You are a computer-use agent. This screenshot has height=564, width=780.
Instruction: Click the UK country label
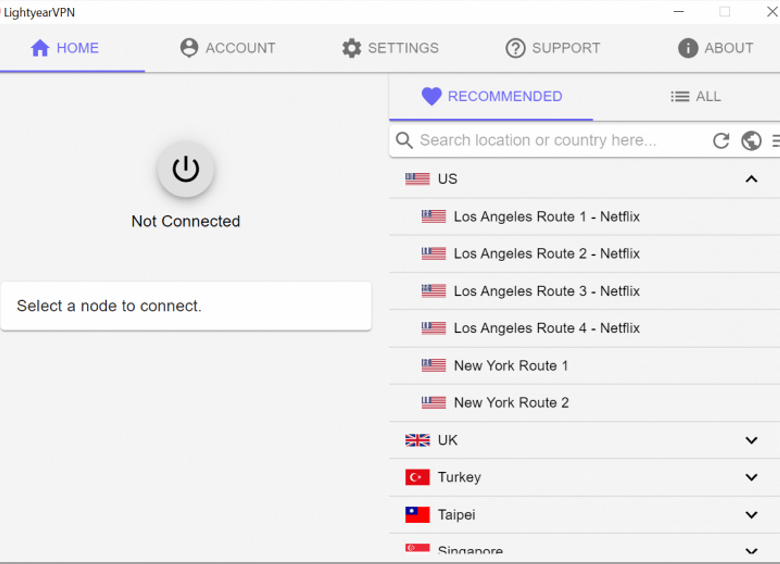(x=447, y=440)
